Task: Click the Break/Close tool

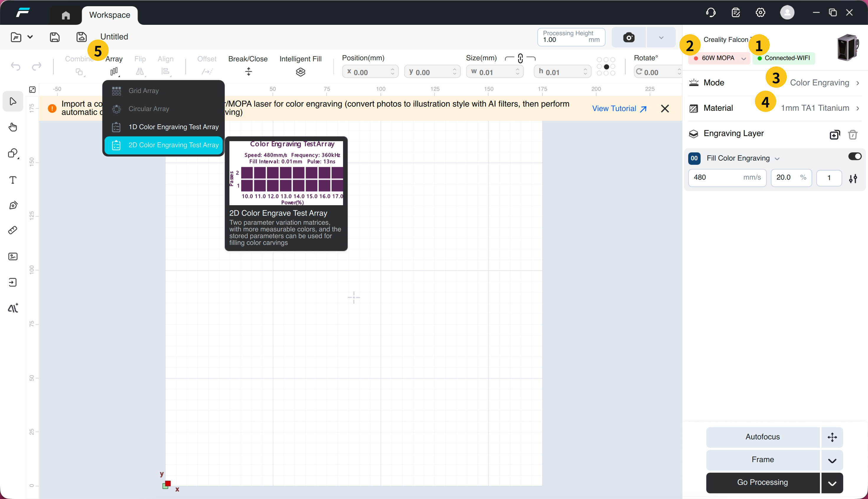Action: tap(248, 65)
